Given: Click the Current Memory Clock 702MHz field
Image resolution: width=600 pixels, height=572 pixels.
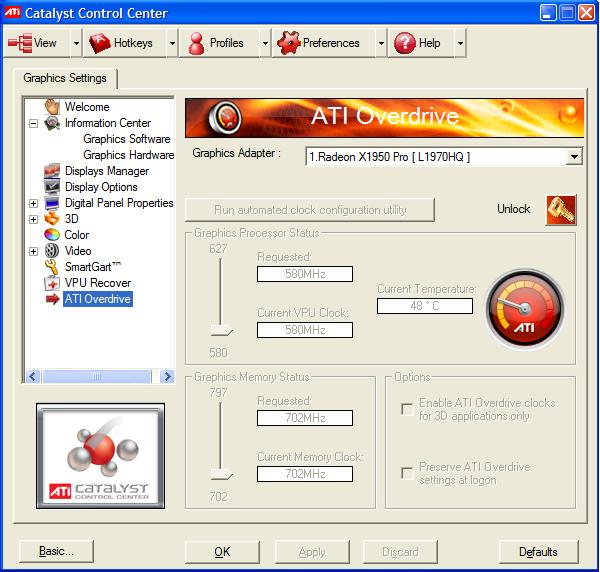Looking at the screenshot, I should 305,474.
